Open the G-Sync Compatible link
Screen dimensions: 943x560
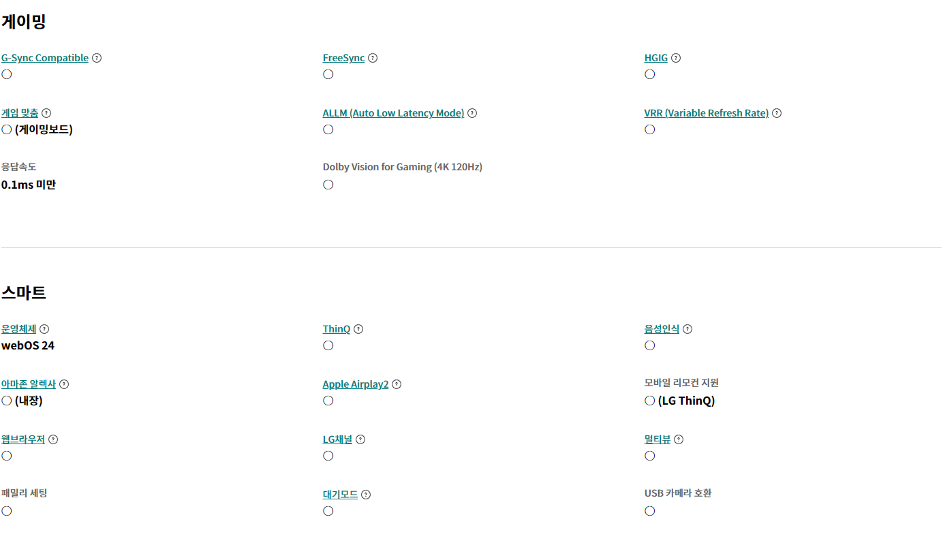click(x=45, y=58)
